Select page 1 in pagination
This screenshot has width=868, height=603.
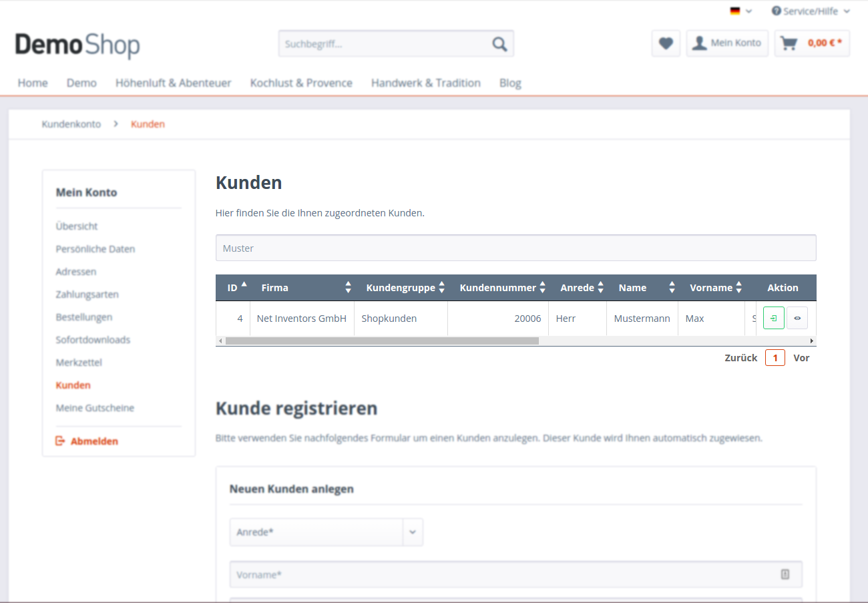pos(775,358)
